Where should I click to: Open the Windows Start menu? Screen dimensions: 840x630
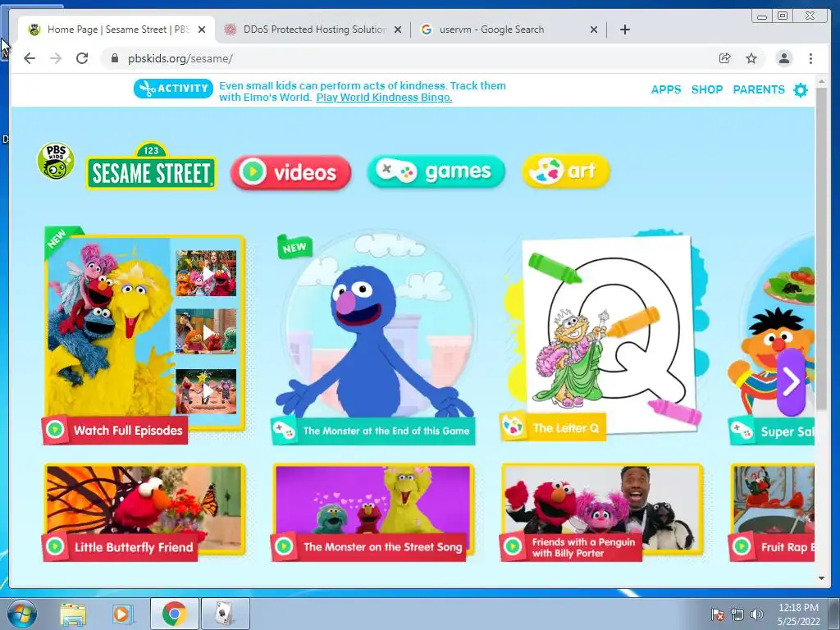[22, 614]
